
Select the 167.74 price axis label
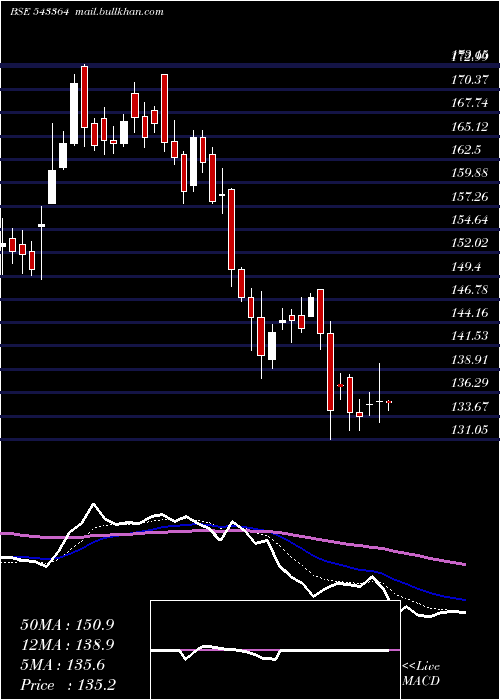click(470, 103)
